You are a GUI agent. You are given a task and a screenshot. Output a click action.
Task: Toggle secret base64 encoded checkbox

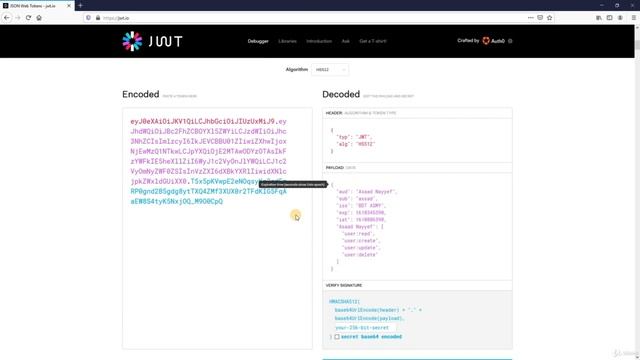point(337,337)
